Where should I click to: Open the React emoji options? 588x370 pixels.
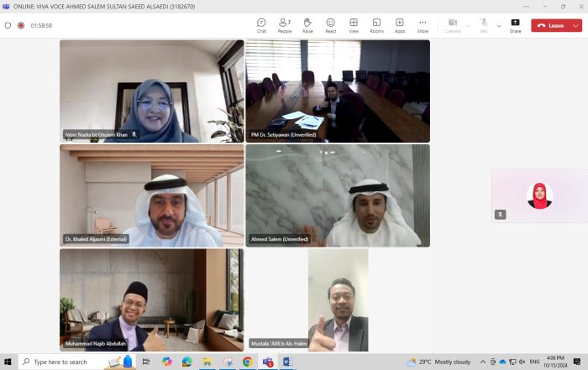[331, 25]
